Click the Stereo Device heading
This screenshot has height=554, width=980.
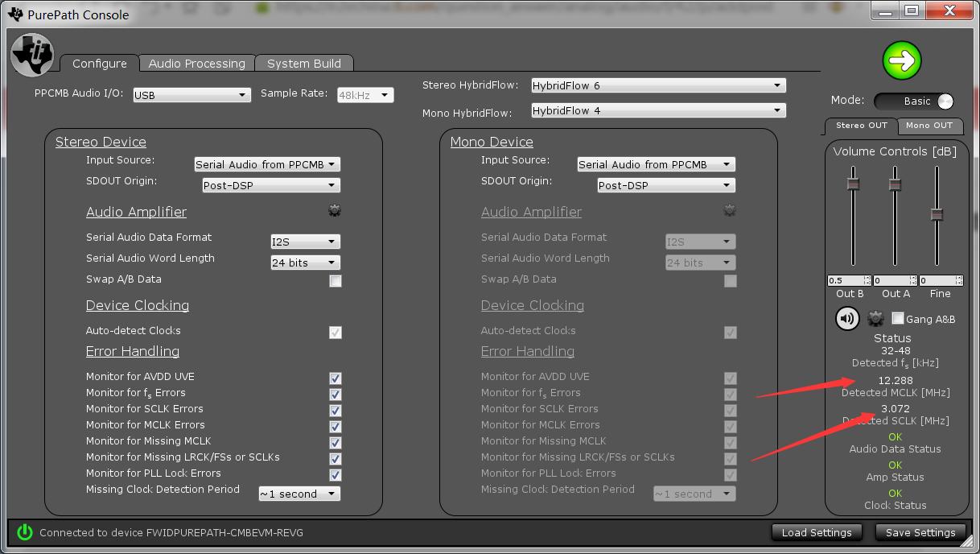[101, 142]
